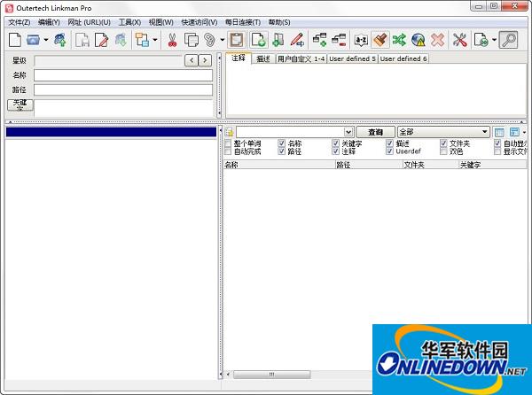Click the copy pages icon
The height and width of the screenshot is (395, 532).
pos(191,39)
